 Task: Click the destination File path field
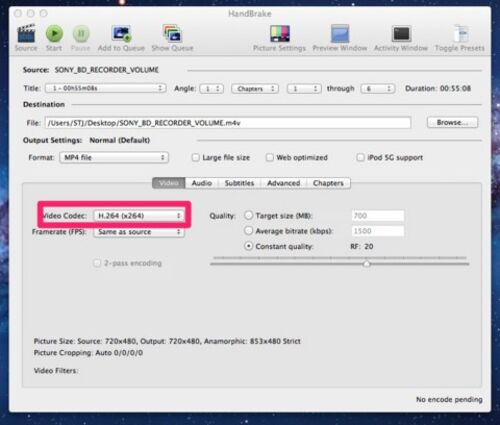[x=228, y=123]
